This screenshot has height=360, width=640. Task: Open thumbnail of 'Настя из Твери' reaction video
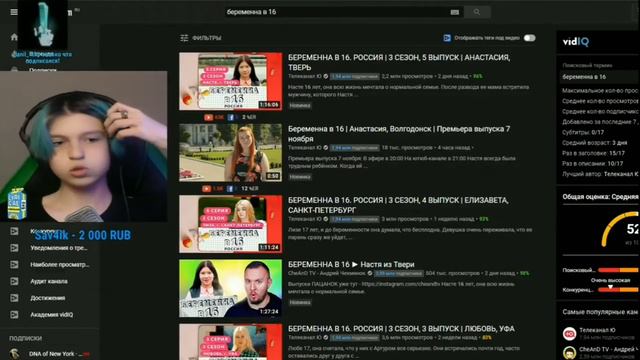(x=231, y=288)
